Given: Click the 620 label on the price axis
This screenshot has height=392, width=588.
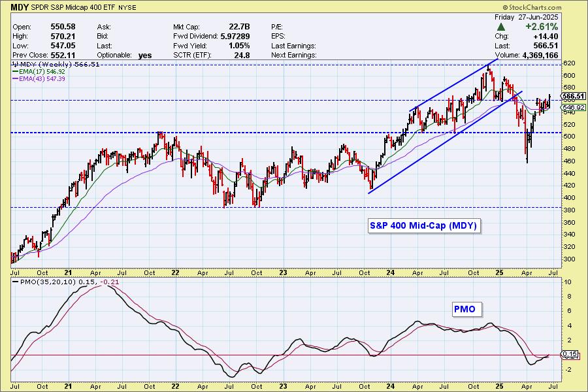Looking at the screenshot, I should pyautogui.click(x=569, y=63).
